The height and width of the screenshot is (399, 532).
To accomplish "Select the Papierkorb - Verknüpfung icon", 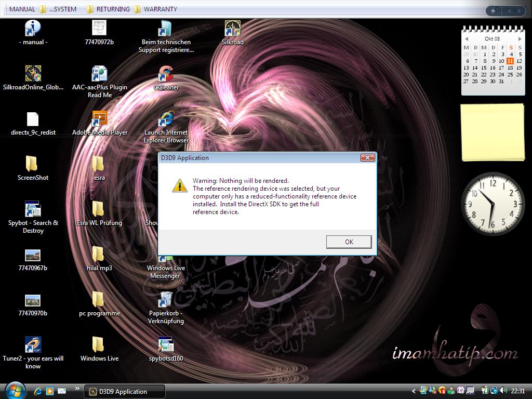I will tap(166, 300).
